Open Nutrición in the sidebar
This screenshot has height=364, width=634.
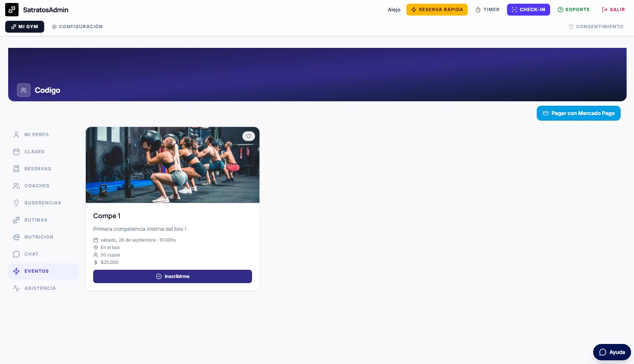click(44, 237)
